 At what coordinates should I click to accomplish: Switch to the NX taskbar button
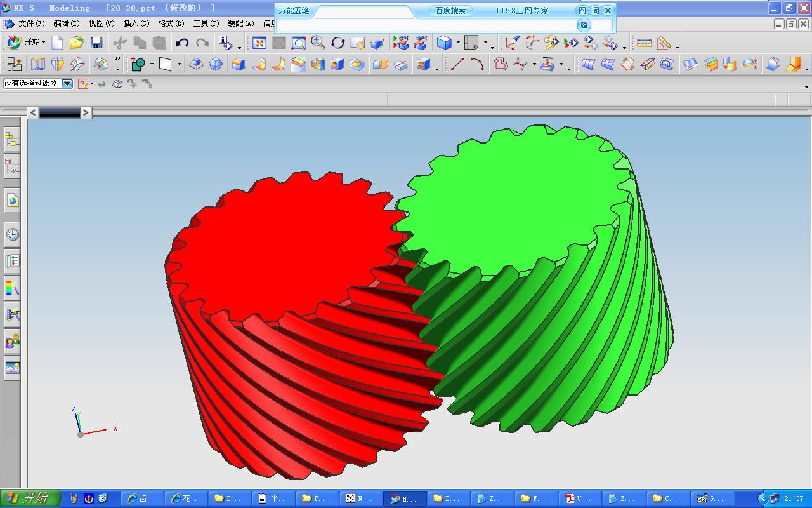coord(404,498)
